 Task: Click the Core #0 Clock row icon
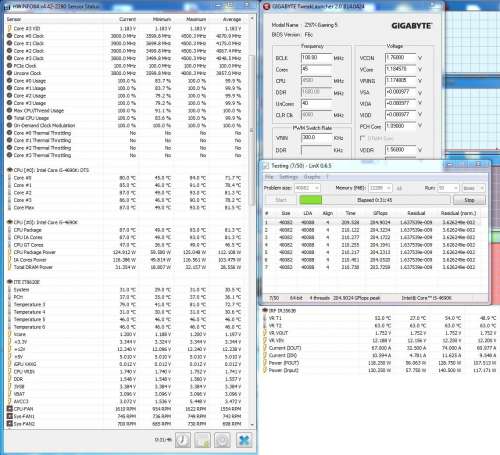(10, 36)
